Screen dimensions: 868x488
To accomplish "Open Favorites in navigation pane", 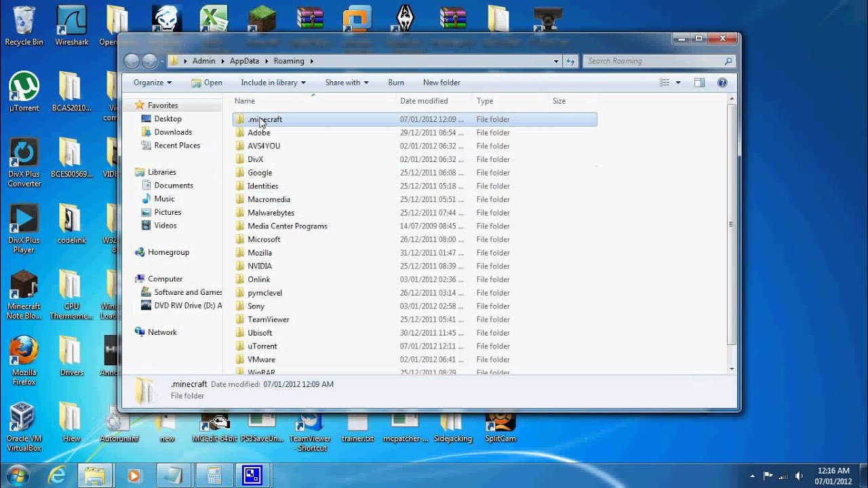I will (163, 106).
